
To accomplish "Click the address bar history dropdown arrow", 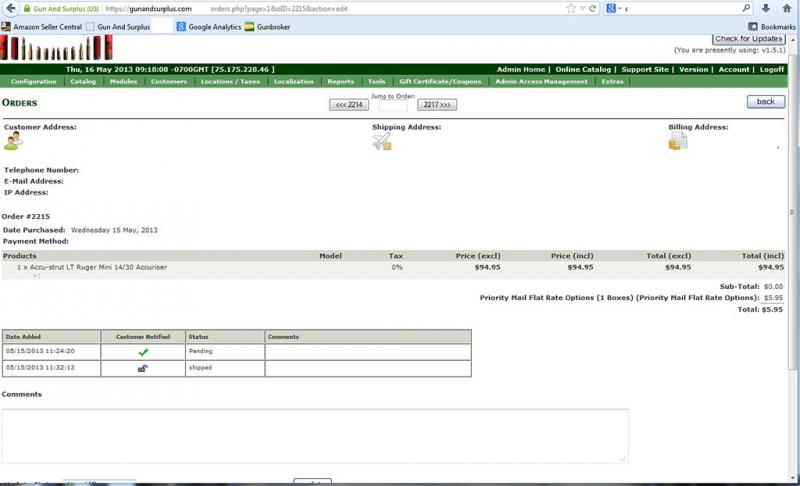I will click(x=582, y=9).
